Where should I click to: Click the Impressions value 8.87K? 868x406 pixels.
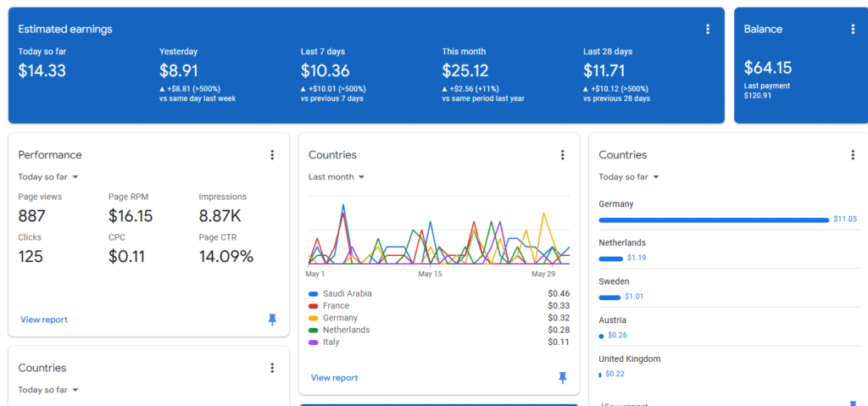(220, 216)
